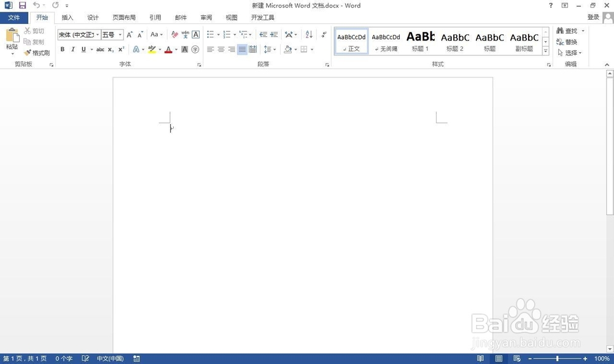The width and height of the screenshot is (614, 364).
Task: Click the zoom slider handle
Action: click(558, 358)
